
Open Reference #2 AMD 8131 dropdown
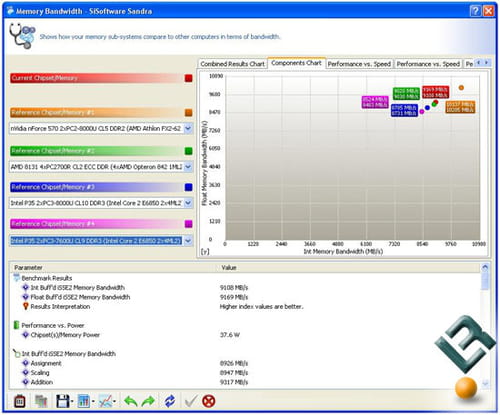[x=188, y=167]
